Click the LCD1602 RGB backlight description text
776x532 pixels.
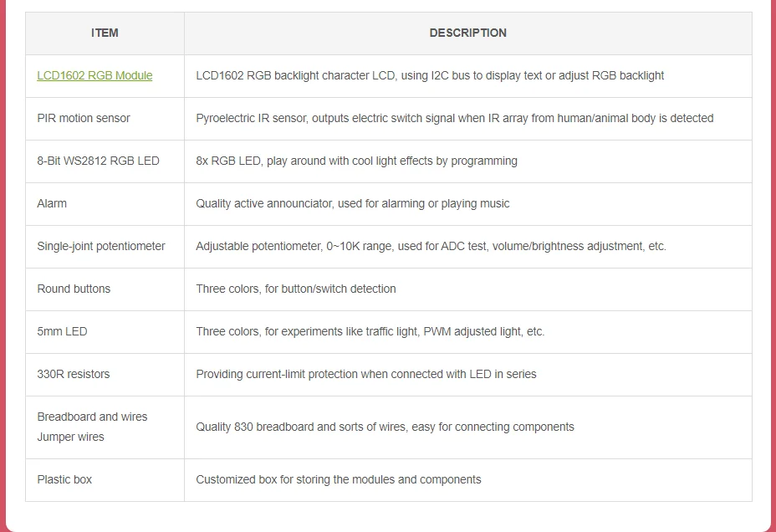point(430,75)
